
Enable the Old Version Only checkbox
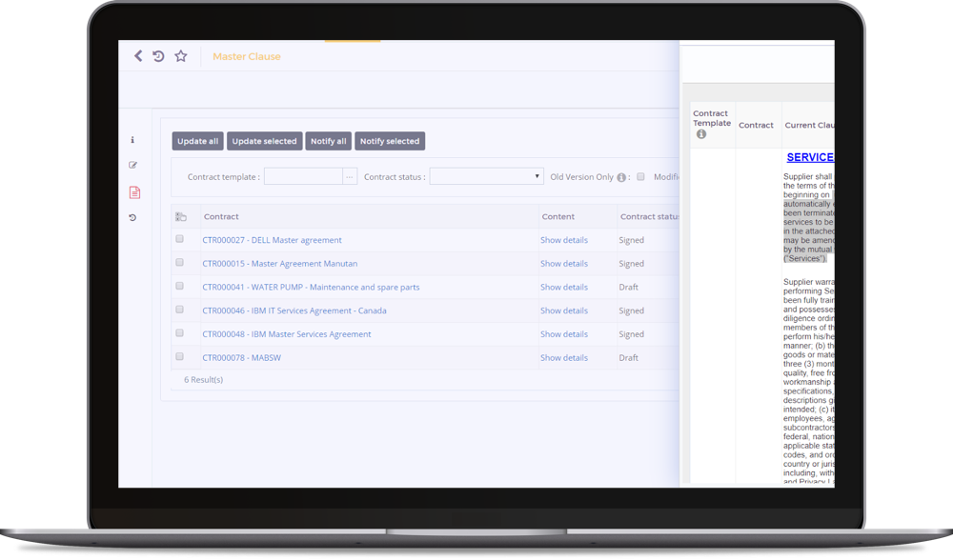point(640,177)
